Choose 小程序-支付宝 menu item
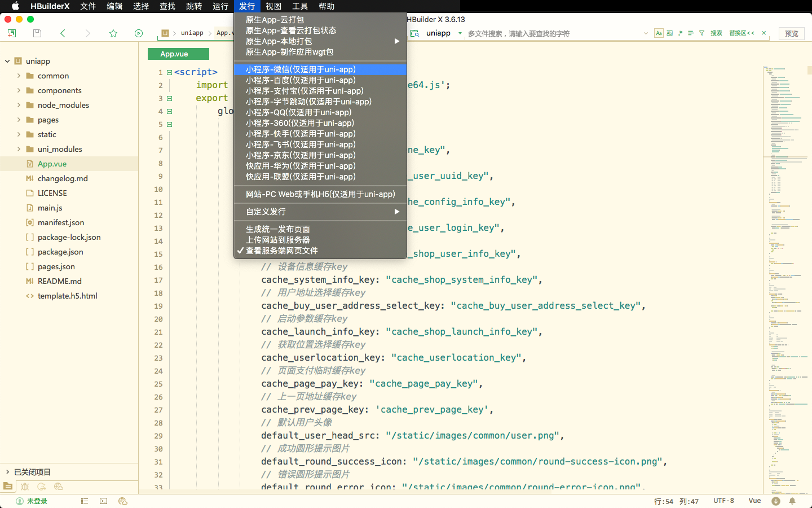The height and width of the screenshot is (508, 812). [320, 91]
